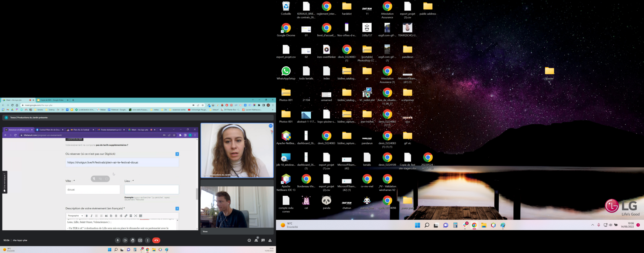Click the present screen button in Meet
Screen dimensions: 644x253
140,240
